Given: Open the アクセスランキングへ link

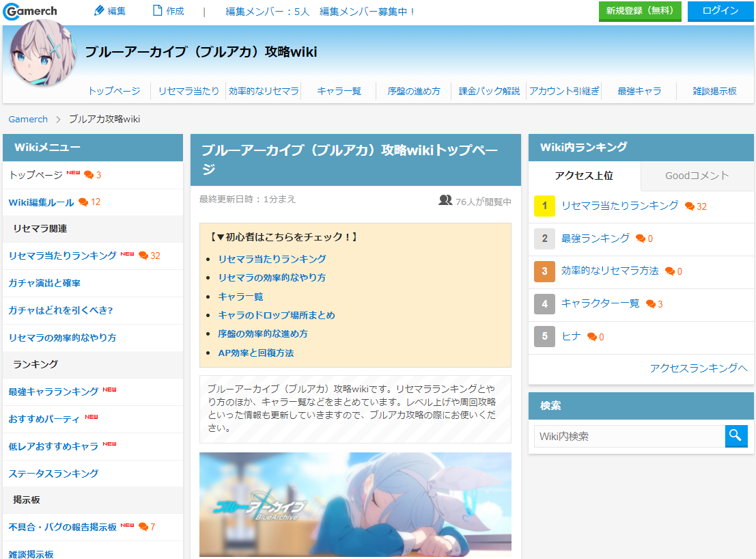Looking at the screenshot, I should pyautogui.click(x=699, y=368).
